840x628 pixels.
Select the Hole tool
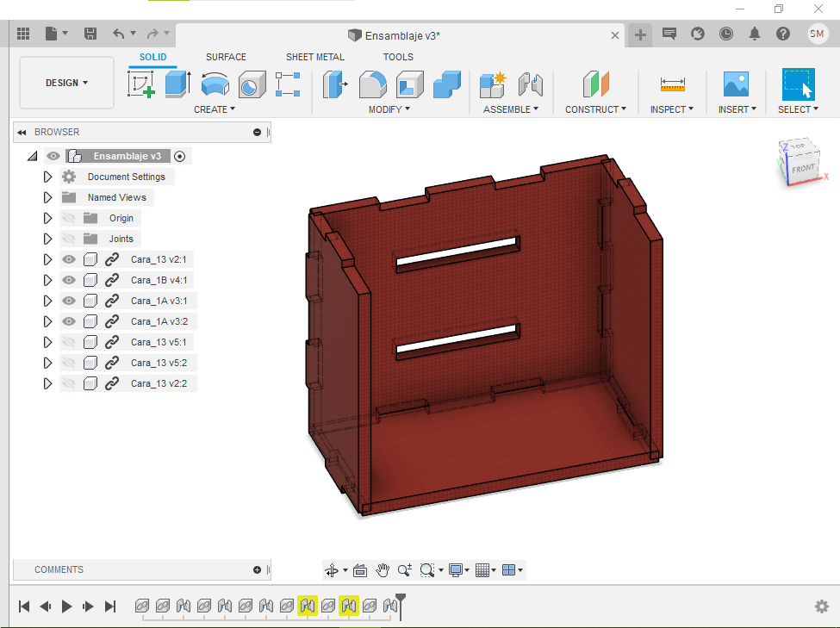(252, 84)
